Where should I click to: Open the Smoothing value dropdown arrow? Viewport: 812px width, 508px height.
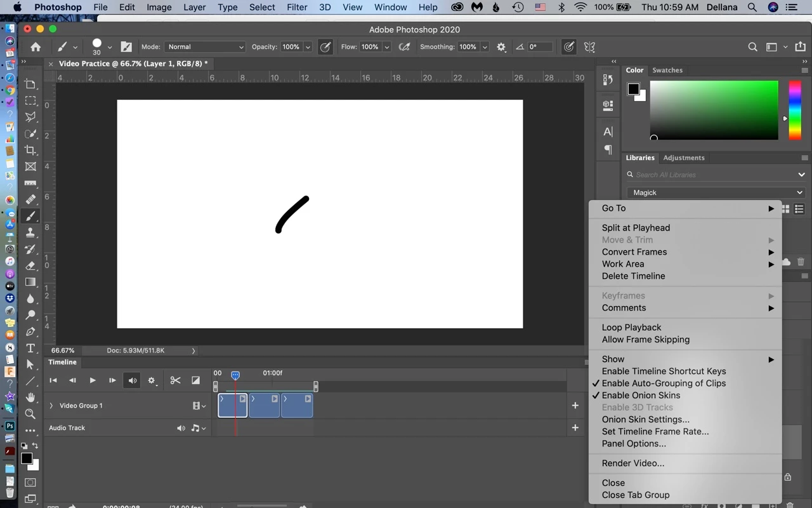[x=485, y=47]
